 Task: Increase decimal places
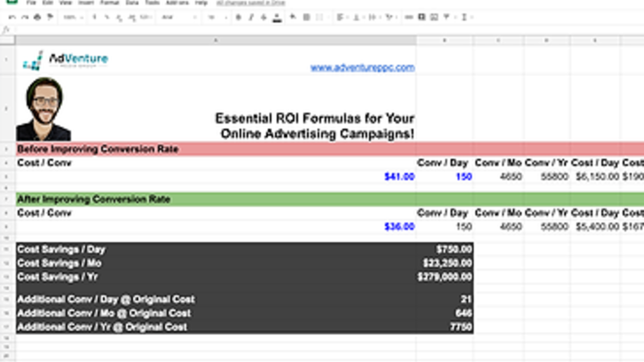(x=132, y=17)
